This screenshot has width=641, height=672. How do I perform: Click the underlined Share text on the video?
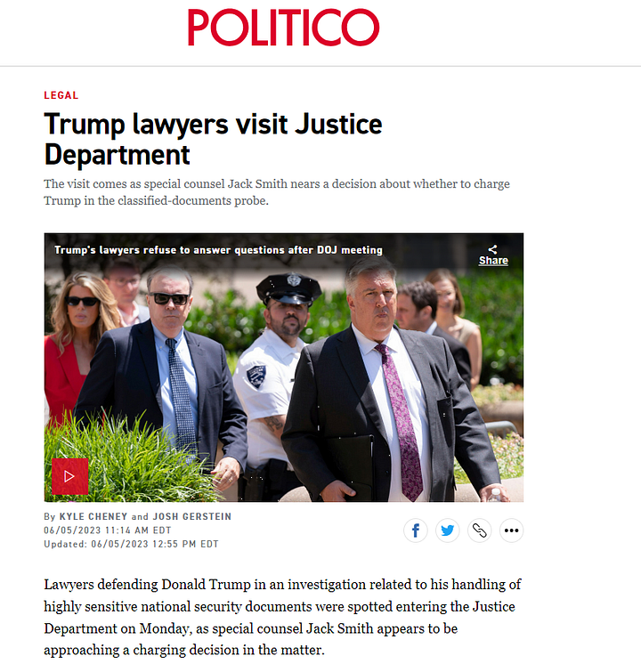pyautogui.click(x=493, y=261)
